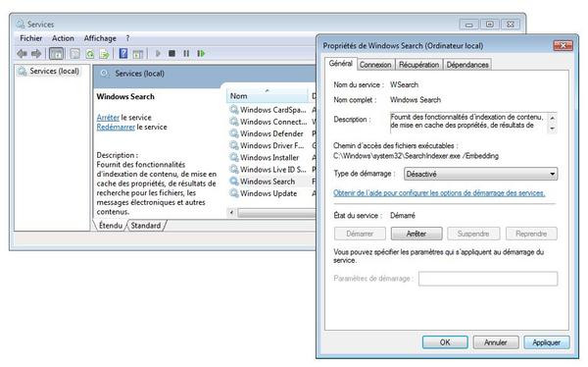This screenshot has height=367, width=588.
Task: Click the Export list toolbar icon
Action: (x=104, y=54)
